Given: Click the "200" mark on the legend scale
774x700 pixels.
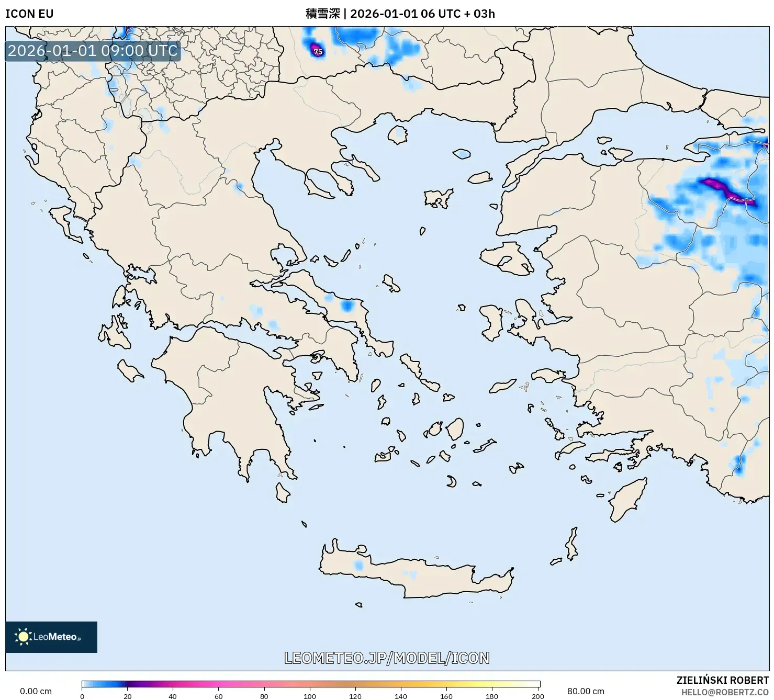Looking at the screenshot, I should tap(537, 696).
